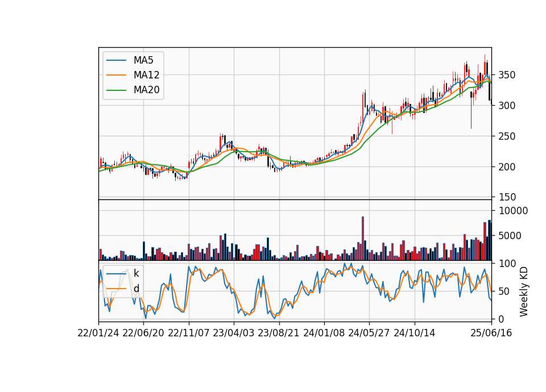546x392 pixels.
Task: Click the MA20 legend label
Action: click(x=146, y=90)
